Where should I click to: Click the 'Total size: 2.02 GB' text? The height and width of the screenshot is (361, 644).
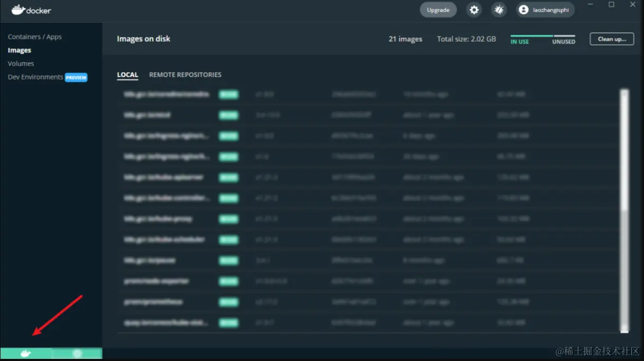[x=466, y=39]
